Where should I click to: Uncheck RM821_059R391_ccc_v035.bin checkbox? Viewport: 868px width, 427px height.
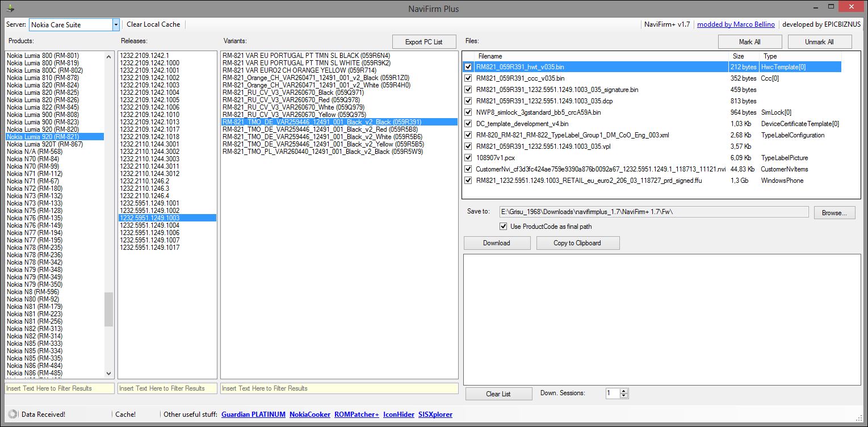(x=468, y=78)
